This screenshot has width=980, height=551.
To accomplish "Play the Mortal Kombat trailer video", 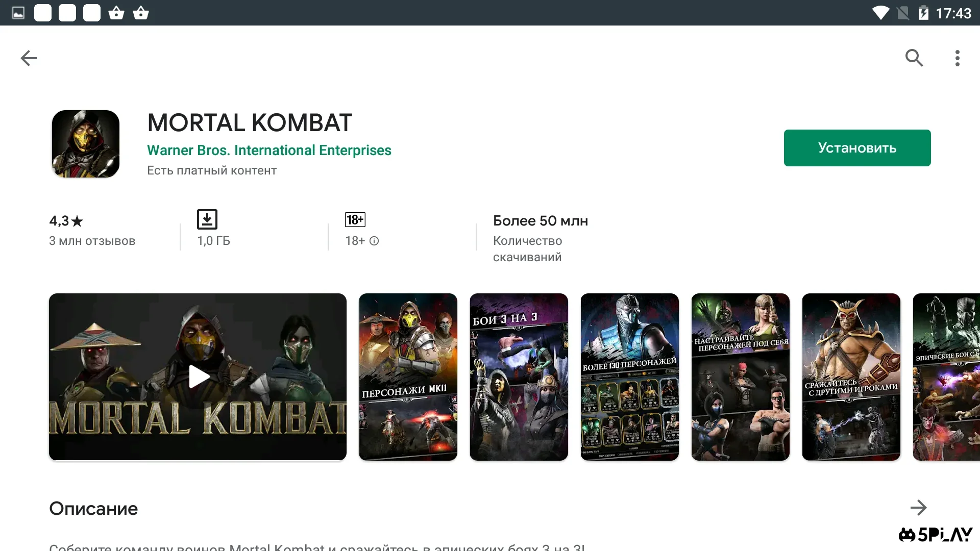I will [x=198, y=377].
